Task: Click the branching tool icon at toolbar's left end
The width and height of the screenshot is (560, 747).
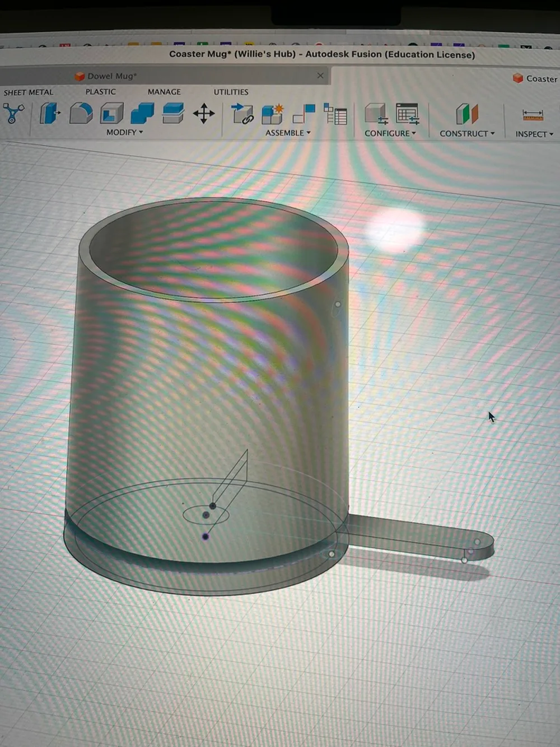Action: (x=13, y=114)
